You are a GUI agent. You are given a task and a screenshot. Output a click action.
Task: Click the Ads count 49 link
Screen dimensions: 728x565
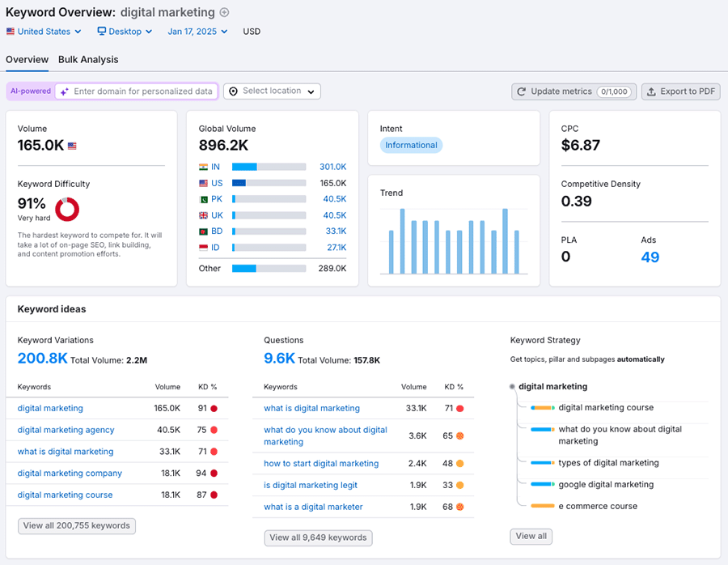650,257
